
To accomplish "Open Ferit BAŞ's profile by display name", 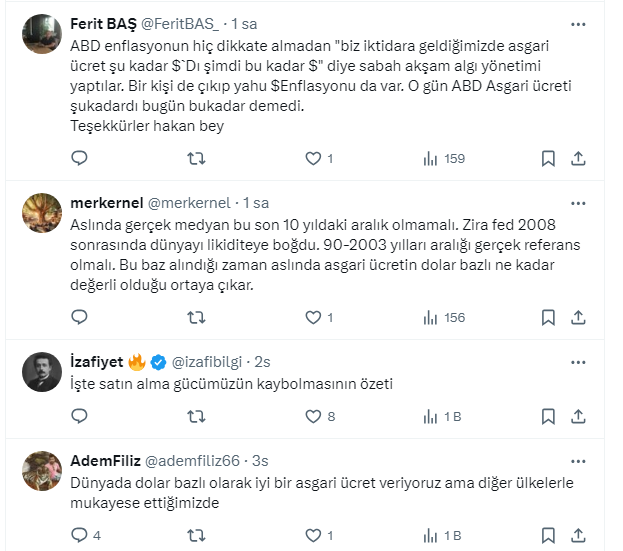I will 108,22.
